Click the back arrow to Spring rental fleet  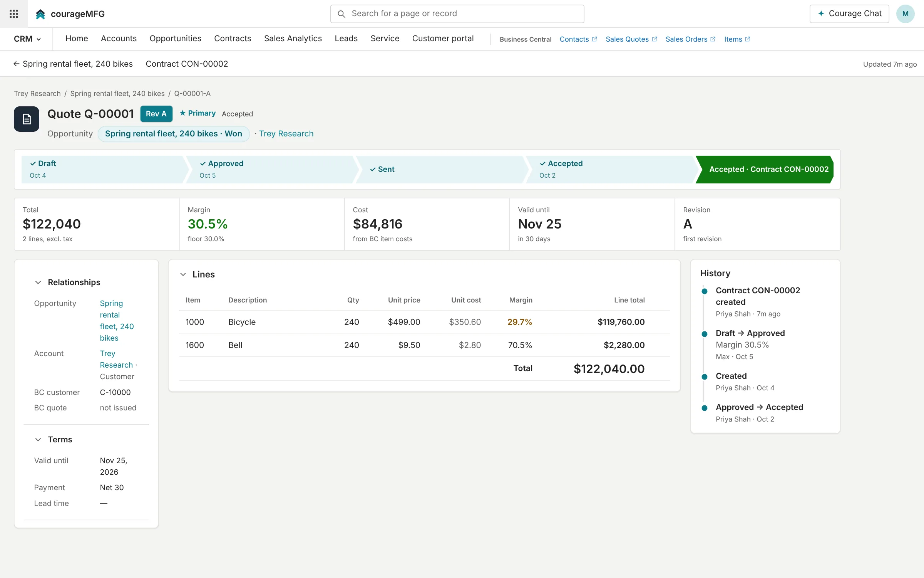(16, 64)
